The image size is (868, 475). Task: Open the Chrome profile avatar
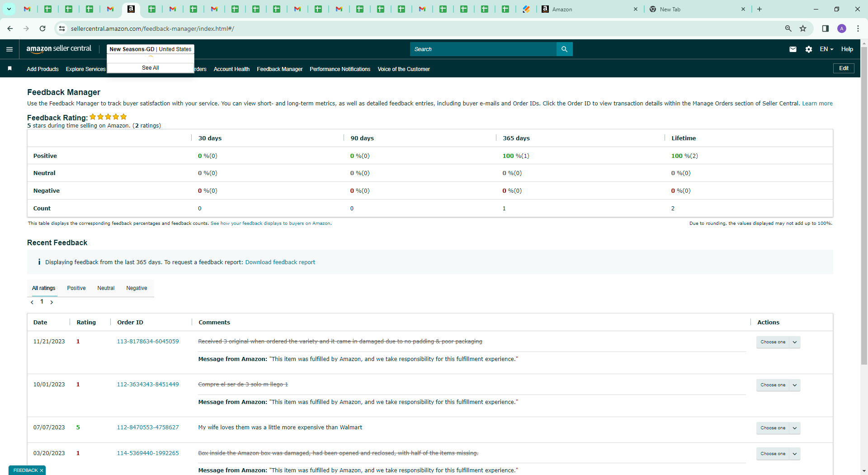[842, 28]
